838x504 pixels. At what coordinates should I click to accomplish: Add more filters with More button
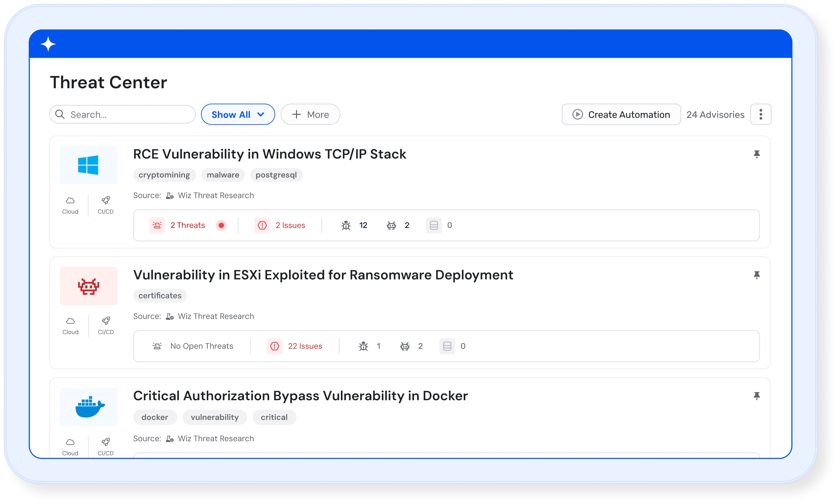(x=310, y=114)
